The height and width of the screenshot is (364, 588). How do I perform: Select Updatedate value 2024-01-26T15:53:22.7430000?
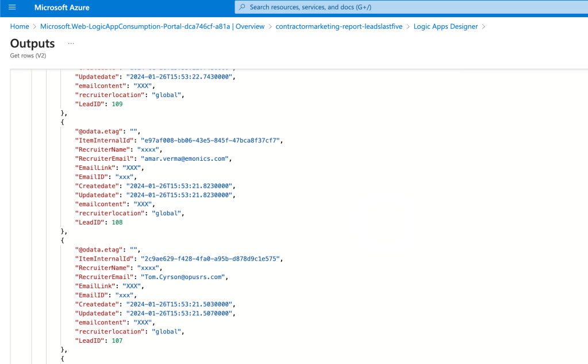179,77
